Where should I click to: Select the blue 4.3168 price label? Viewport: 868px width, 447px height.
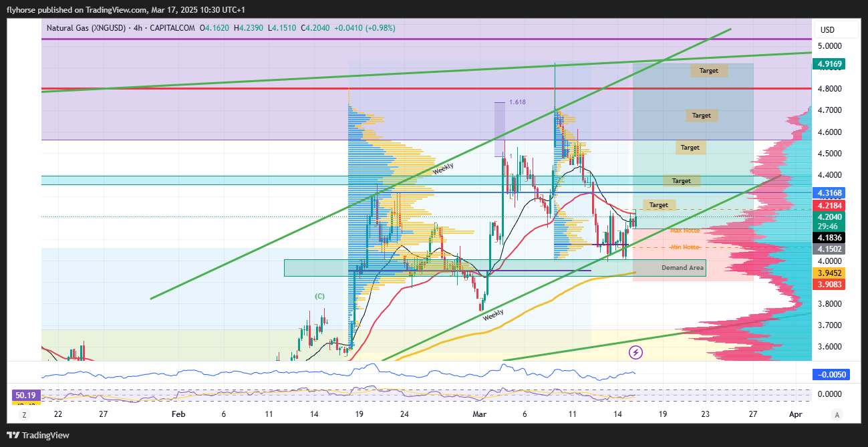829,192
